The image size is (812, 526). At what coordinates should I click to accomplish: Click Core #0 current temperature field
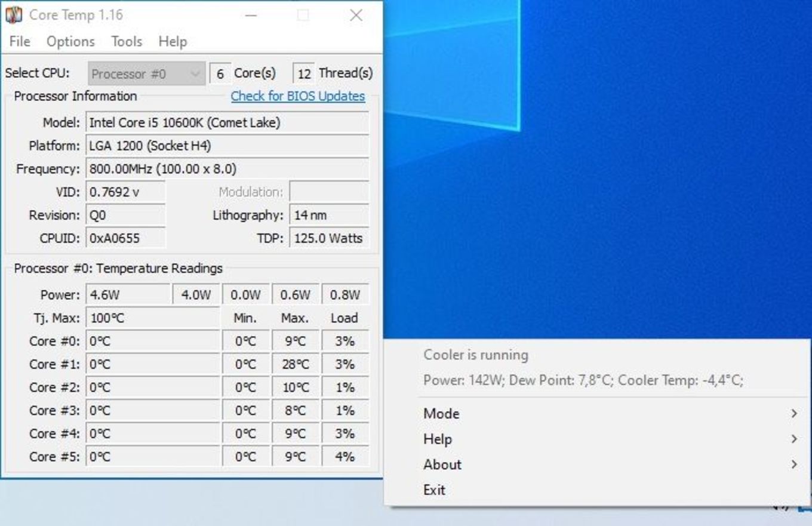pyautogui.click(x=153, y=342)
